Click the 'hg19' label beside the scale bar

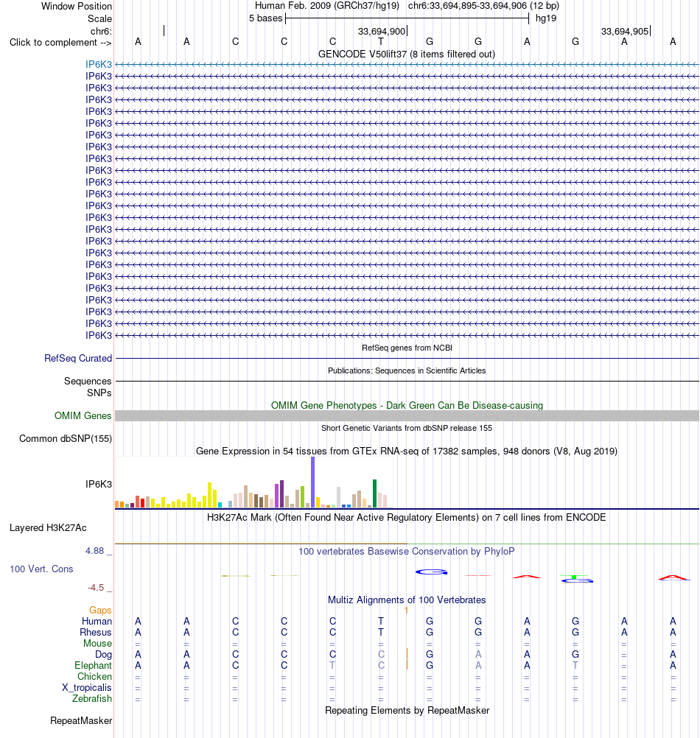(545, 18)
